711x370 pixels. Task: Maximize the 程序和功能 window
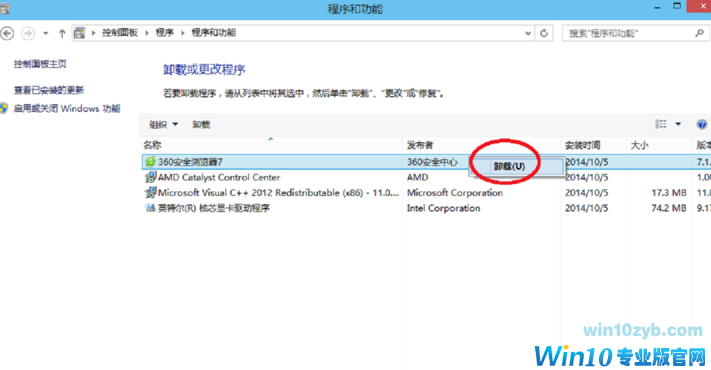point(677,6)
